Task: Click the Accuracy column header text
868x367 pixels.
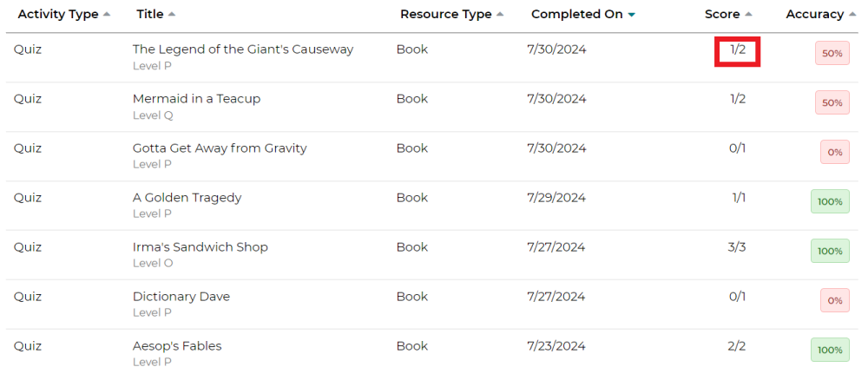Action: pos(815,15)
